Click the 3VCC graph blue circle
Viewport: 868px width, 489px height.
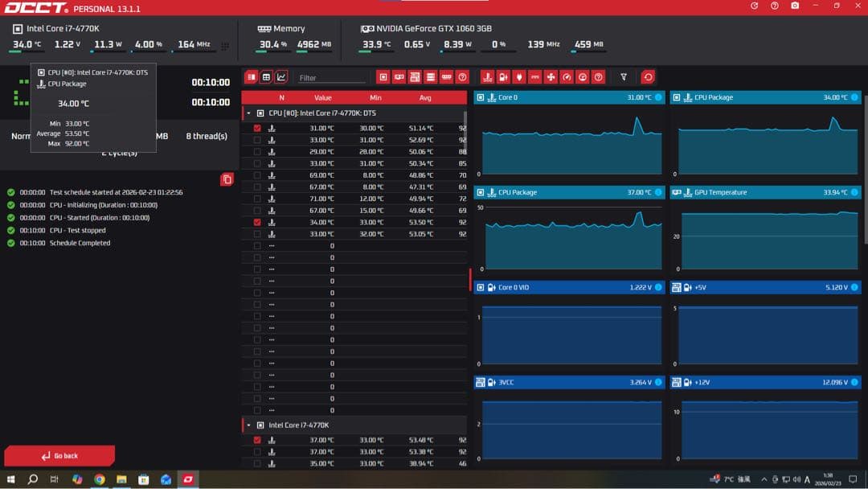pyautogui.click(x=658, y=383)
